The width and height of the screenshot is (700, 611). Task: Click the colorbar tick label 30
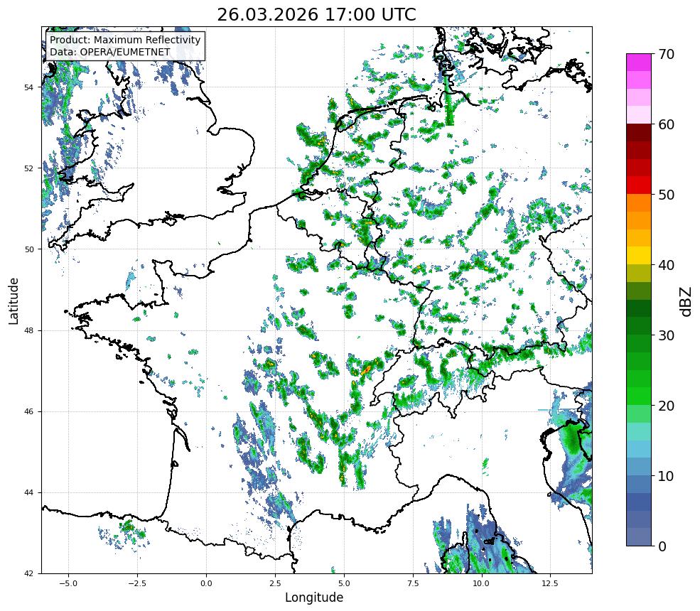(666, 335)
